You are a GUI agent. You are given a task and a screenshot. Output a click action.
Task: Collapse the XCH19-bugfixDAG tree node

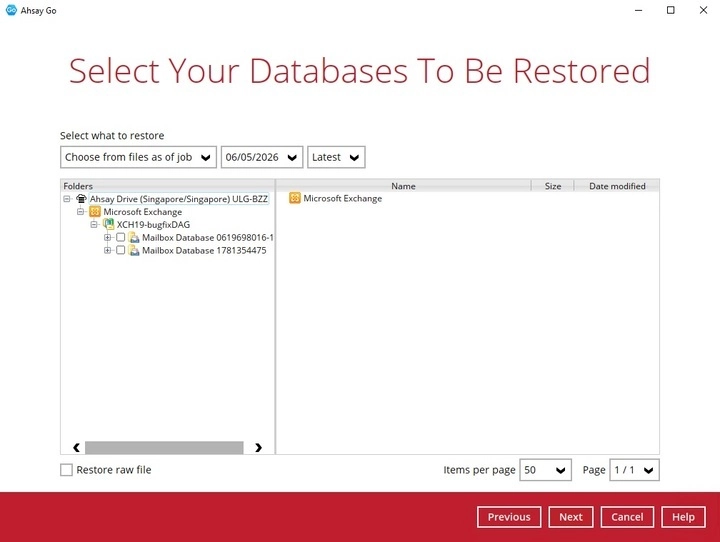[94, 225]
